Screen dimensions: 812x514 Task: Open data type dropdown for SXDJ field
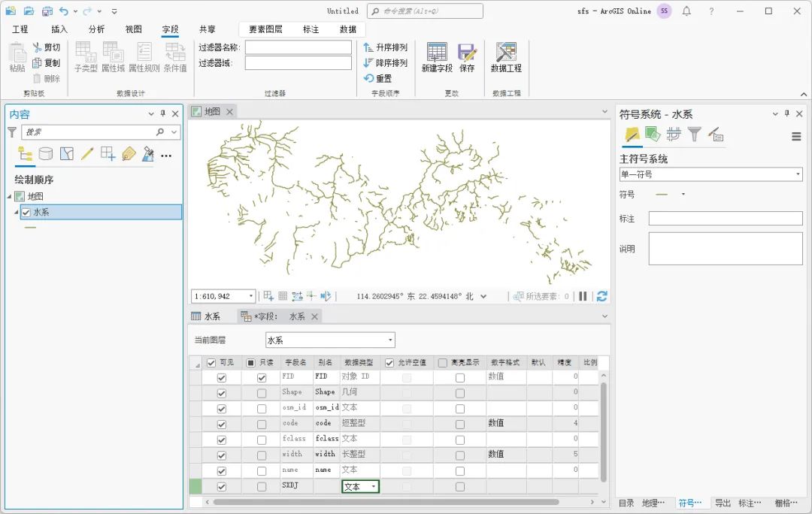coord(374,486)
